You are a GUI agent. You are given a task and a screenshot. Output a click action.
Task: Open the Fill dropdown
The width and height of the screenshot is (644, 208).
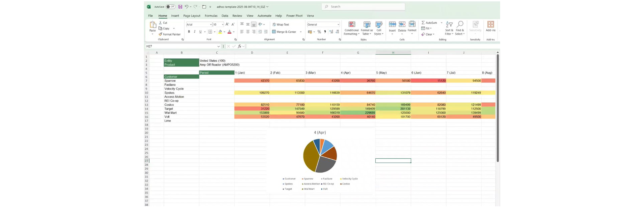(427, 29)
